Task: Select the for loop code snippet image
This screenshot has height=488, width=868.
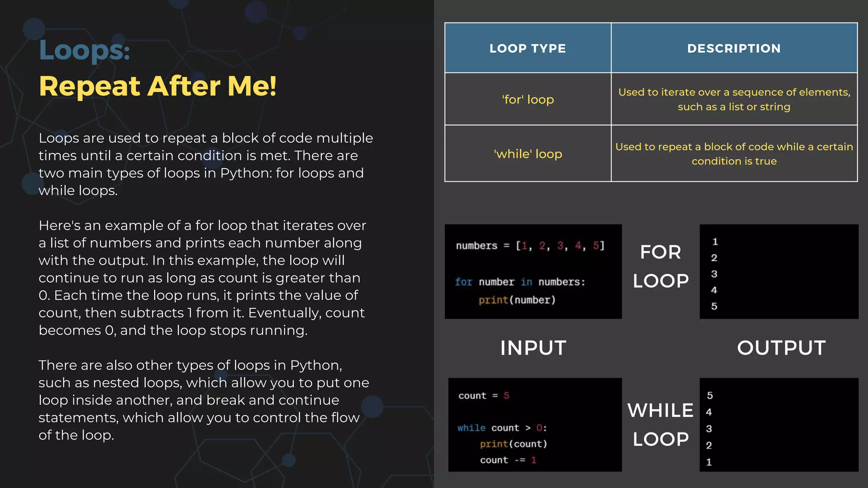Action: [533, 272]
